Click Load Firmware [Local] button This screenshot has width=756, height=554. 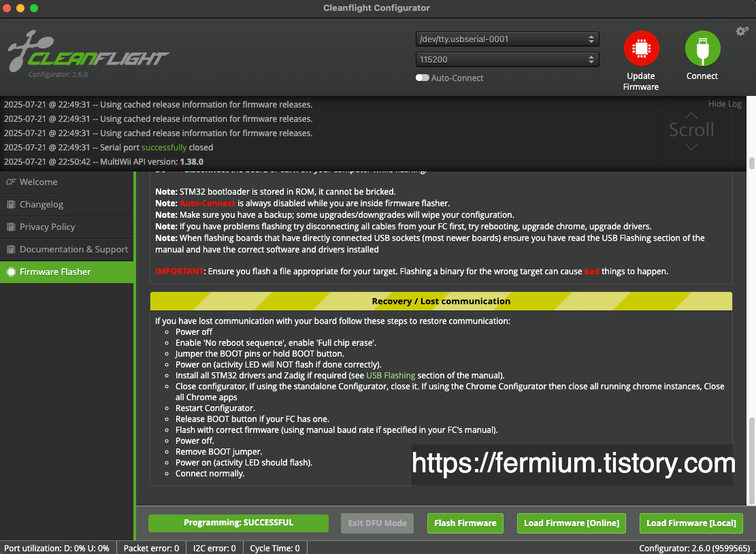(691, 523)
